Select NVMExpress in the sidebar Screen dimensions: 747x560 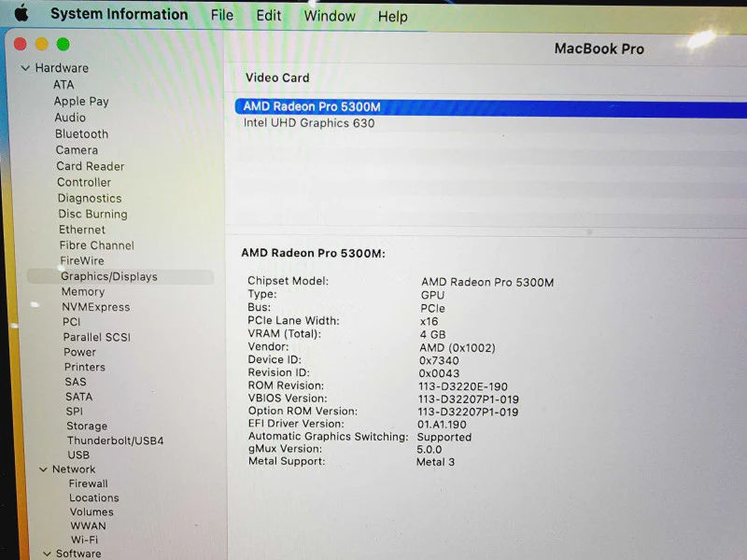96,307
